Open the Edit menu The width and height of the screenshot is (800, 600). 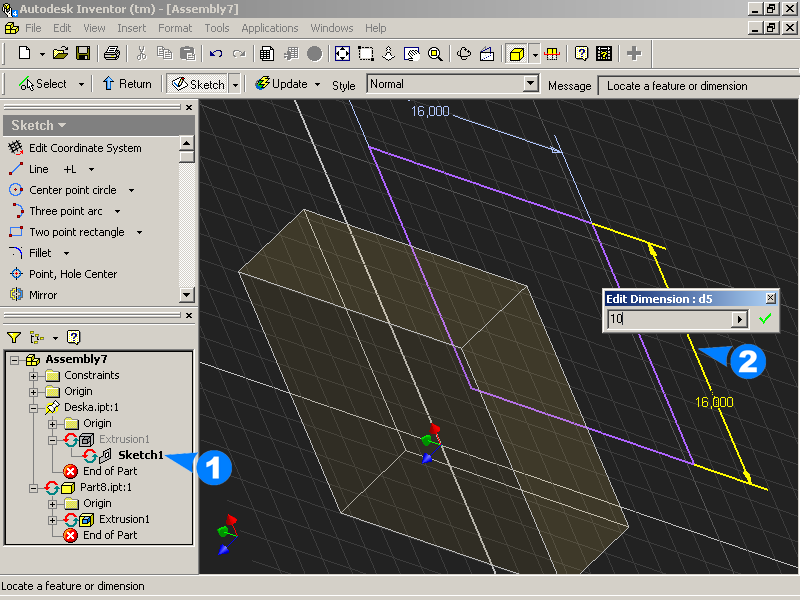pyautogui.click(x=62, y=28)
